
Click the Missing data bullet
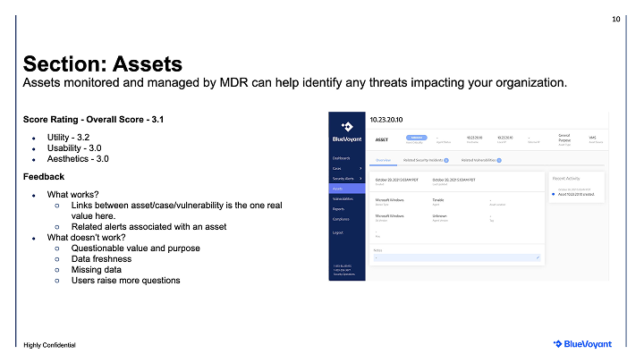point(96,270)
